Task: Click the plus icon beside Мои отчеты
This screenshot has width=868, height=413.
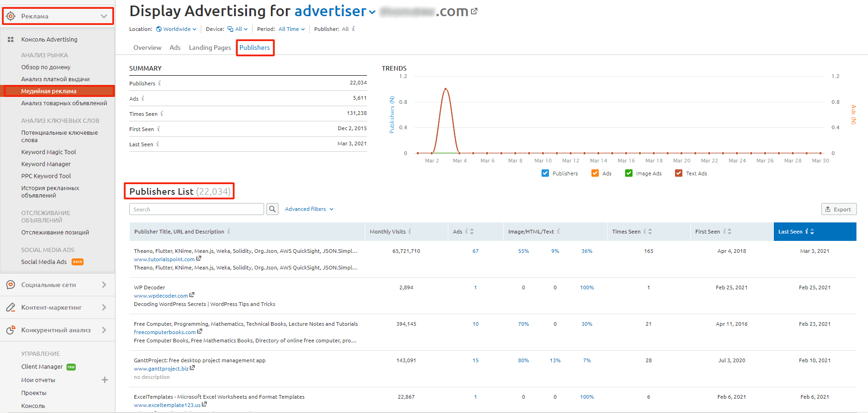Action: (x=105, y=380)
